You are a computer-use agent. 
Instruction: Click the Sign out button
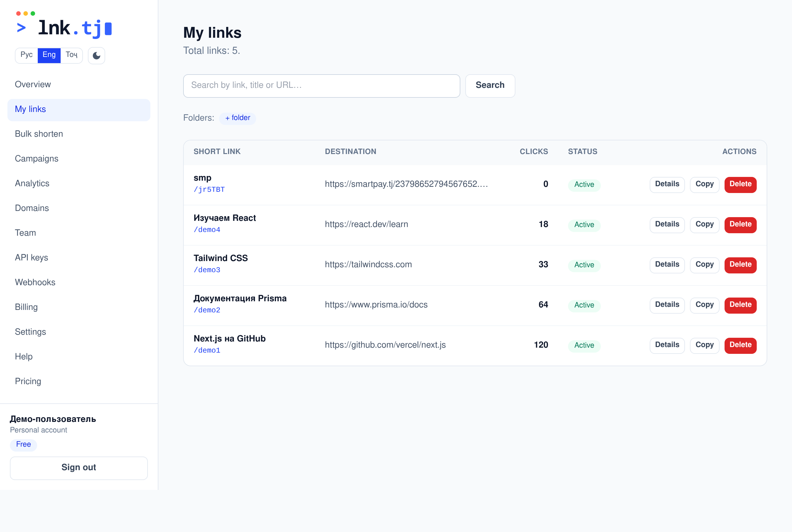click(79, 468)
